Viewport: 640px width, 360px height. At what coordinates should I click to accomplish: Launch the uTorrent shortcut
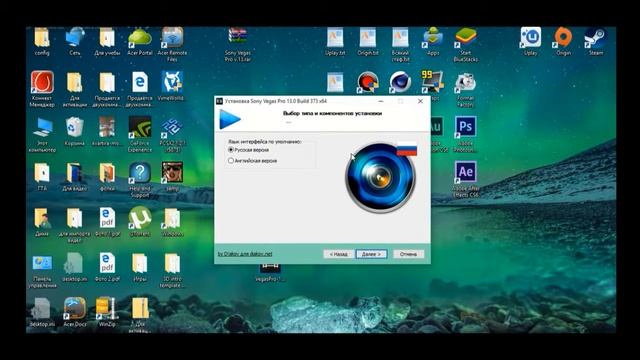point(140,222)
